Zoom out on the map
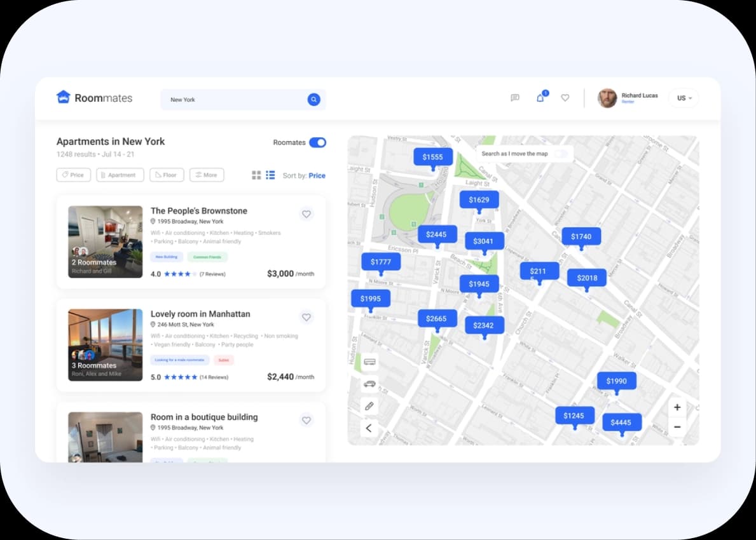 point(677,427)
